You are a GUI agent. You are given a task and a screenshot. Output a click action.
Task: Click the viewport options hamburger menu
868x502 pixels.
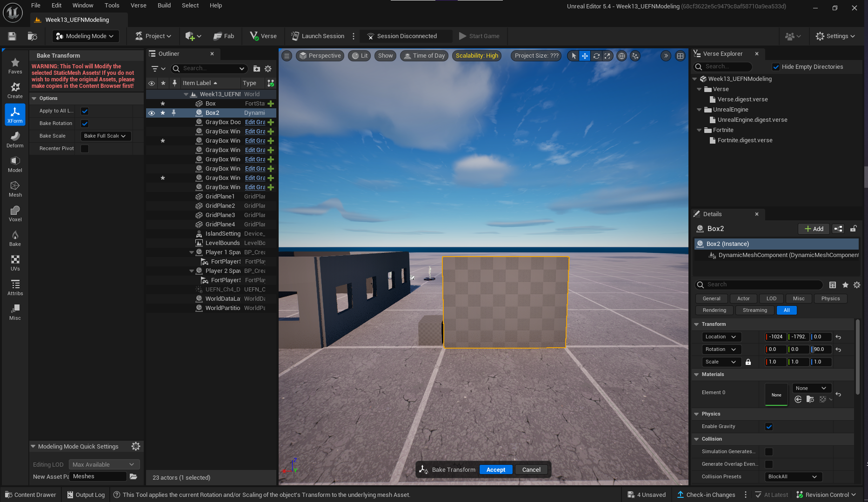[x=287, y=56]
